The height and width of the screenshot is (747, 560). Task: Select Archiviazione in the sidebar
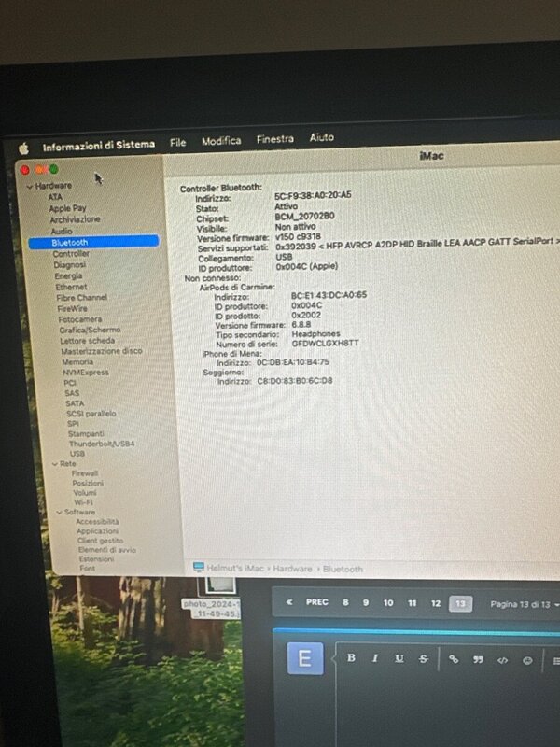(75, 219)
